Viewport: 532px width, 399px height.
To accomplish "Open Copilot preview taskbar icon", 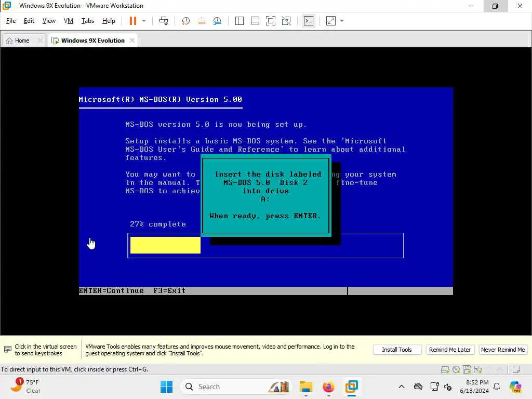I will (x=515, y=387).
